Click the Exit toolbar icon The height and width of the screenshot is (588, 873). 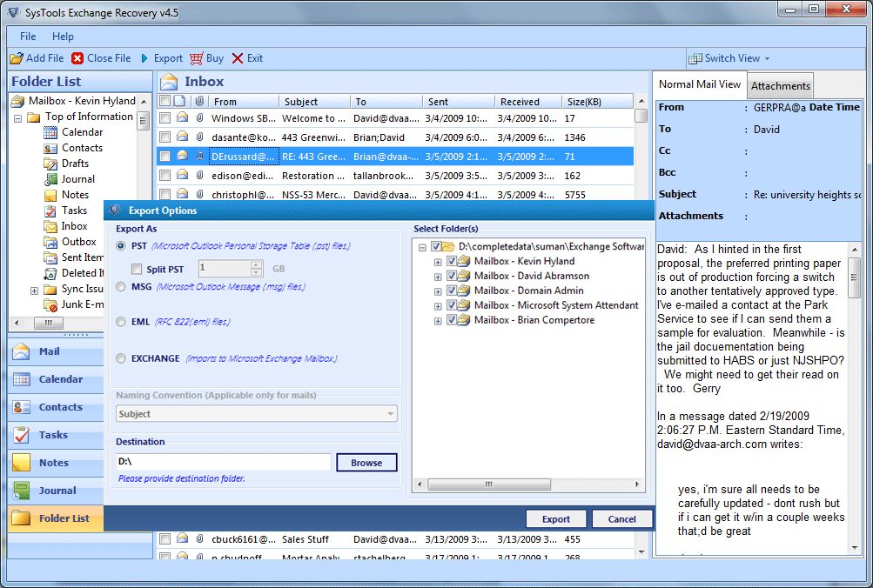238,58
